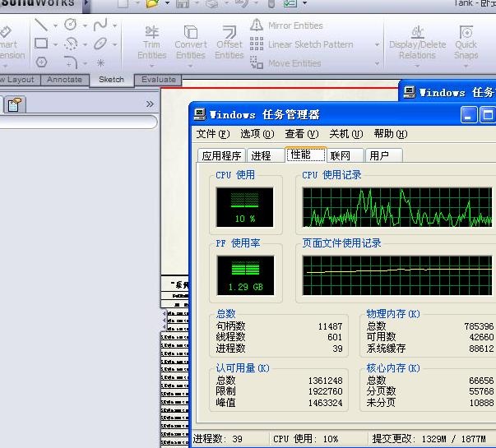Click the status bar CPU 使用: 10% entry
The height and width of the screenshot is (448, 496).
point(305,439)
